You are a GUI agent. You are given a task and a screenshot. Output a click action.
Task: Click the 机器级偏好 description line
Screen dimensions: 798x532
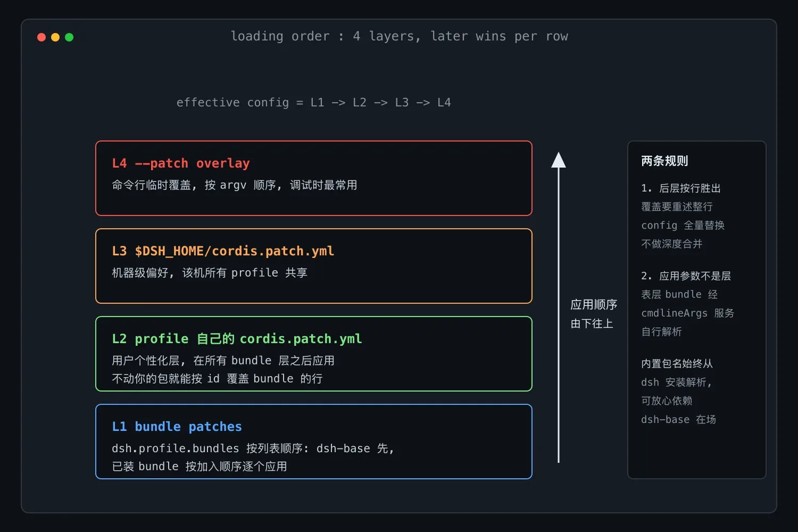pos(210,273)
